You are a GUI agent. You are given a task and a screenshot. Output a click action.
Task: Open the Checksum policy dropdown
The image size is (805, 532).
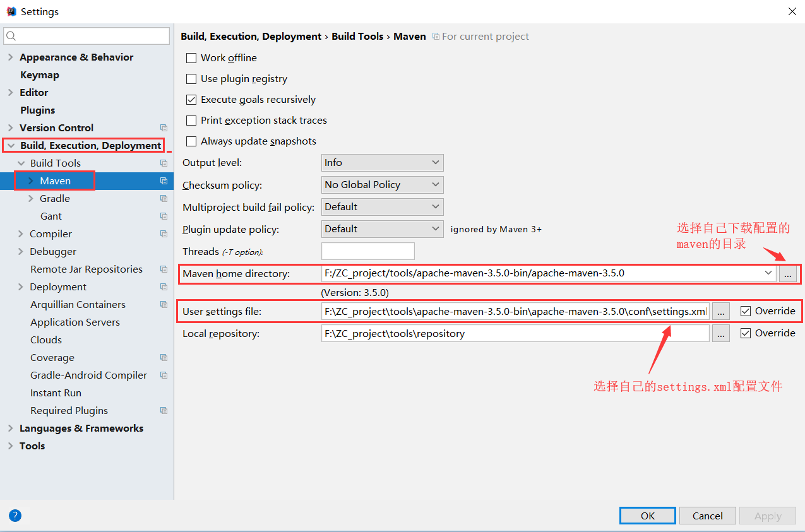382,185
